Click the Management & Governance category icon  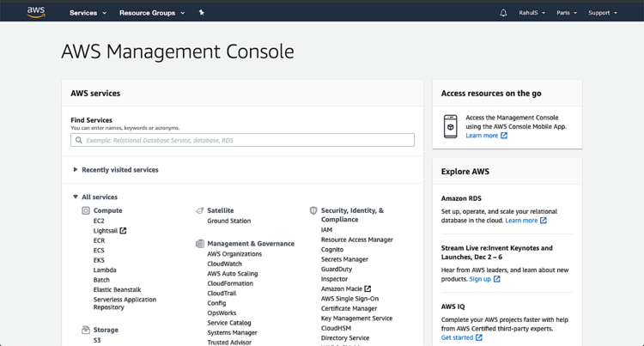[x=199, y=244]
